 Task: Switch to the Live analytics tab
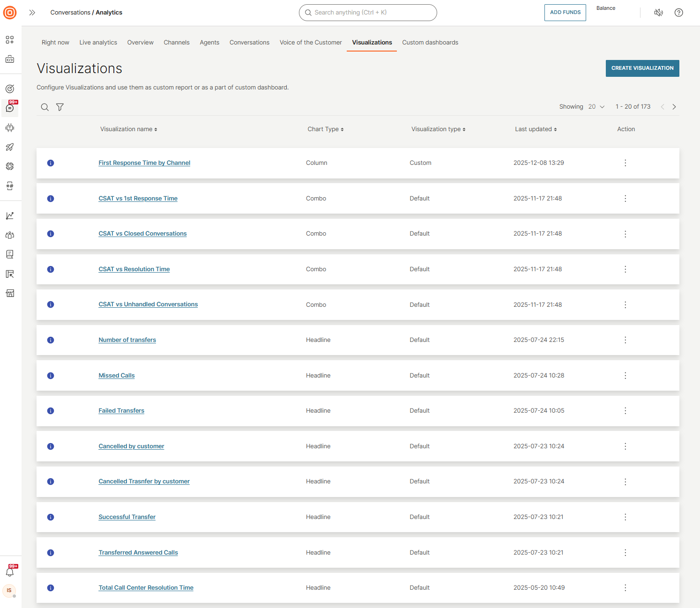98,43
